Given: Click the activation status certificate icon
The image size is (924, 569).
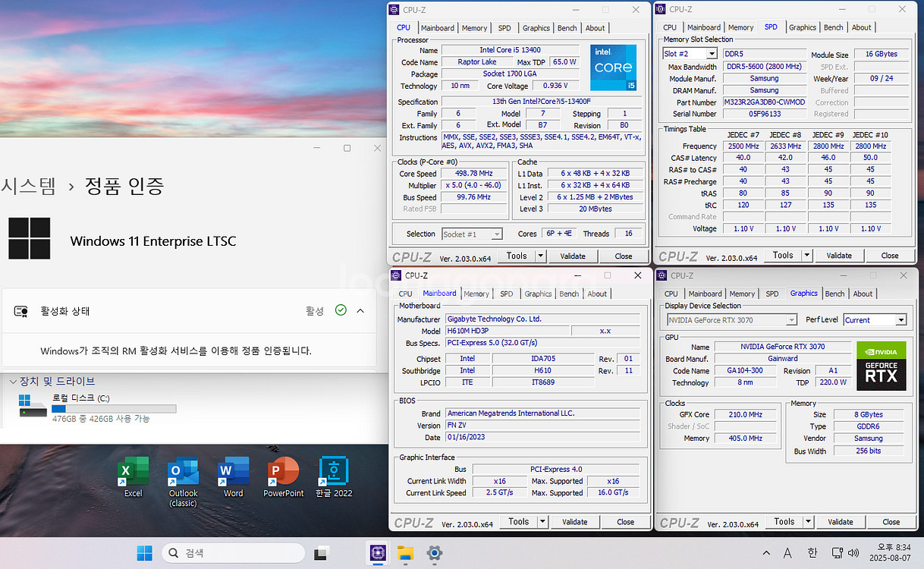Looking at the screenshot, I should 21,311.
